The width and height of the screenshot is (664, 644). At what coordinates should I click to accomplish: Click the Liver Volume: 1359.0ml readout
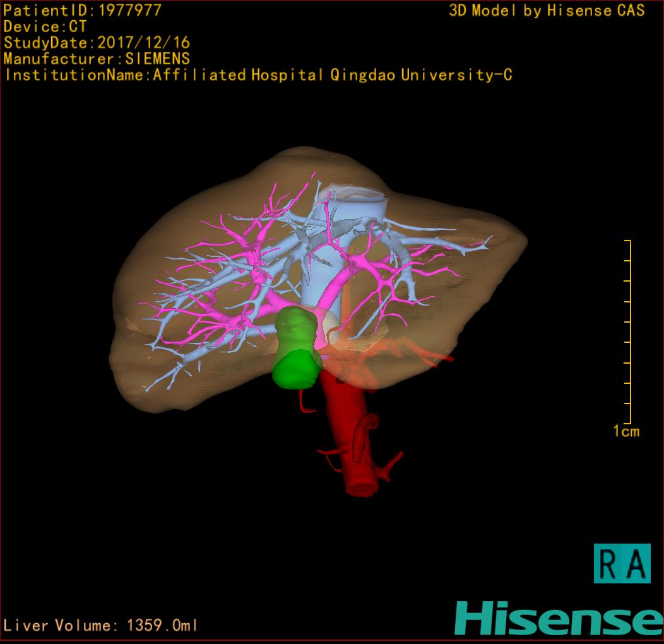coord(100,625)
